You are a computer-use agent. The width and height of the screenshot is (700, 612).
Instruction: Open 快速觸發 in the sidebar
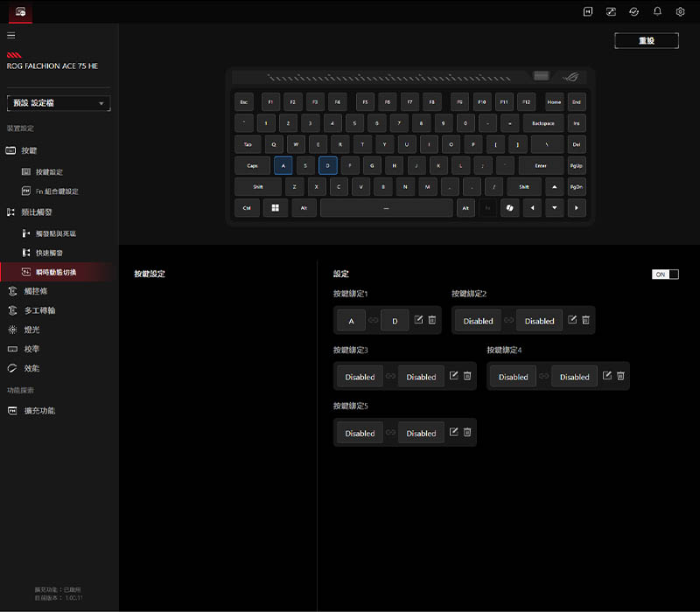[49, 253]
